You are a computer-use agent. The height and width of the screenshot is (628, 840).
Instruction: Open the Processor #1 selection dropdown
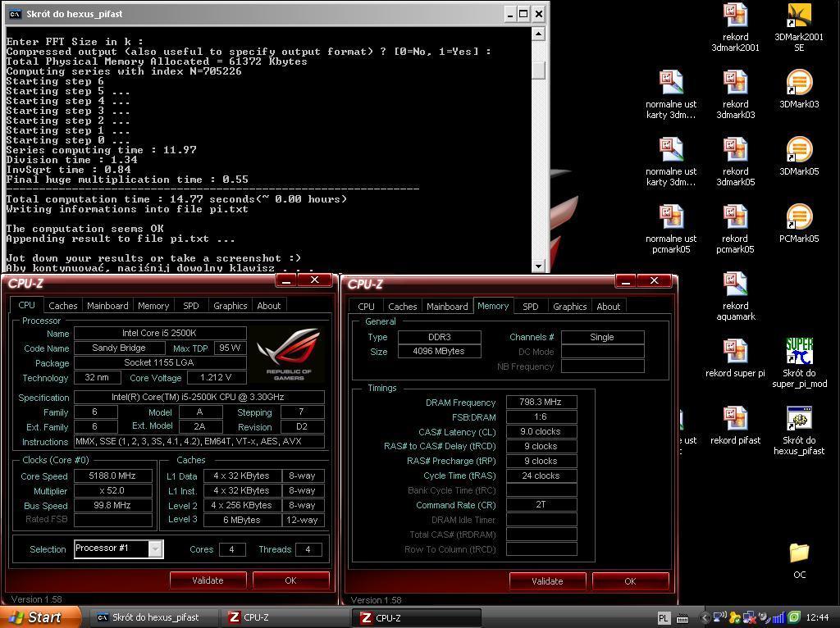[x=155, y=548]
